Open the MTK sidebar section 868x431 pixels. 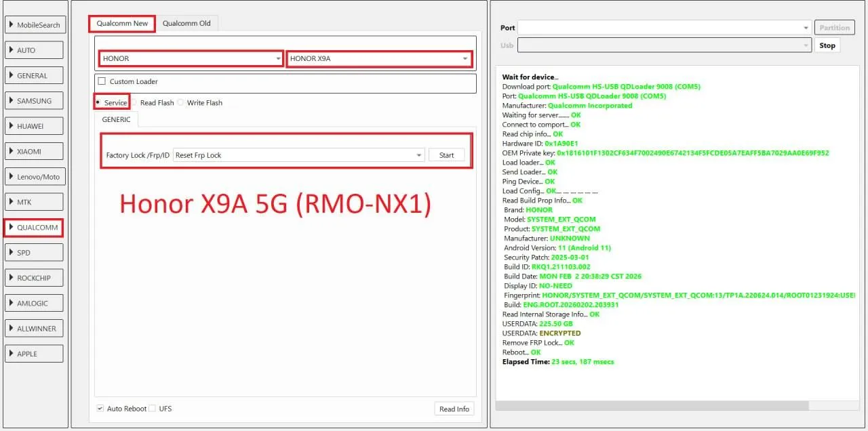point(34,202)
